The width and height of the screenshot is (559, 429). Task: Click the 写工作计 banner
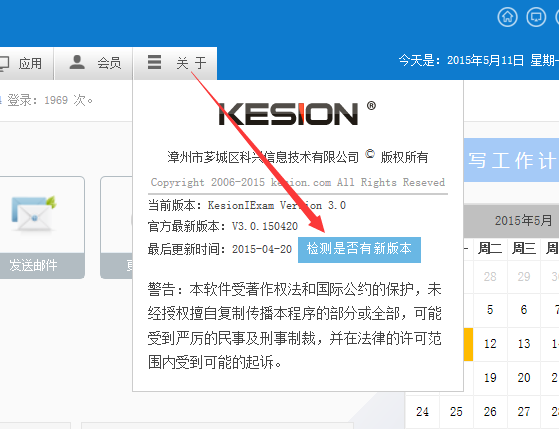pyautogui.click(x=511, y=160)
